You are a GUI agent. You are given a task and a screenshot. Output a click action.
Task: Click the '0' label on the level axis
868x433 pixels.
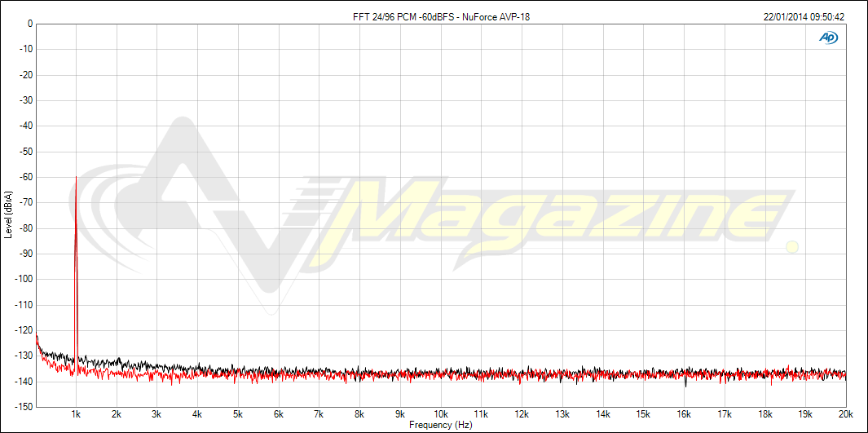(30, 24)
